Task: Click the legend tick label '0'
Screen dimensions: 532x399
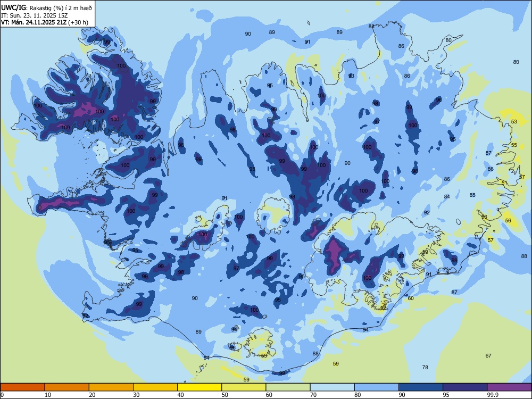Action: pos(2,395)
